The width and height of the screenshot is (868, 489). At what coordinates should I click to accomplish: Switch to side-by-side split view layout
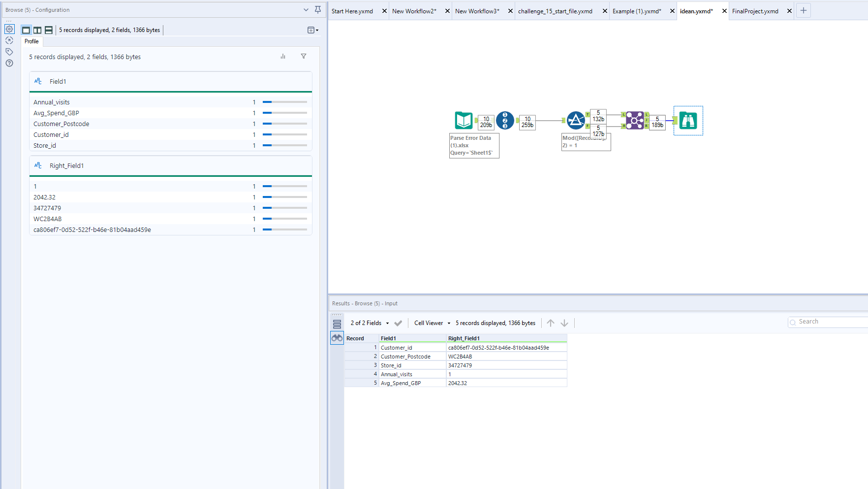[37, 30]
